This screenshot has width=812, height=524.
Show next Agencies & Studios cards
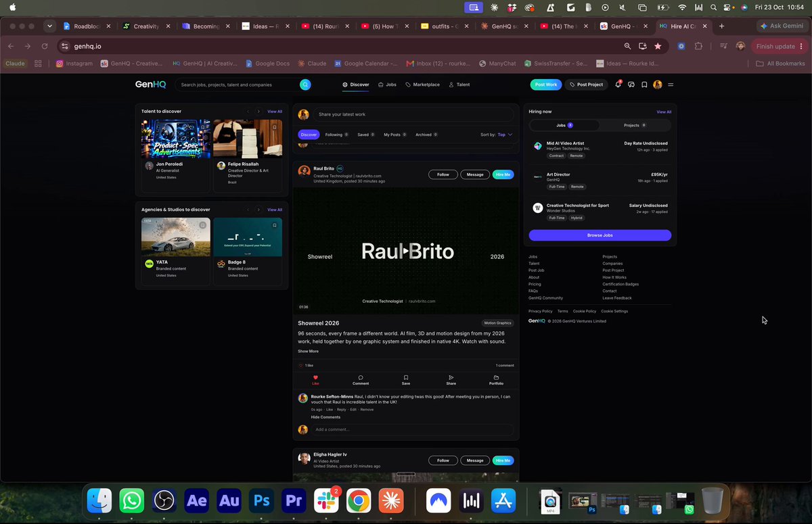pyautogui.click(x=258, y=210)
